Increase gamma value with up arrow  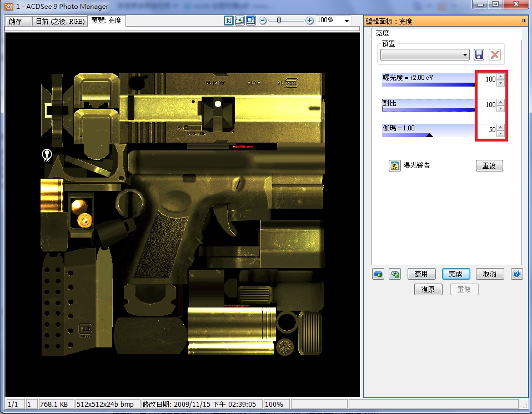500,127
